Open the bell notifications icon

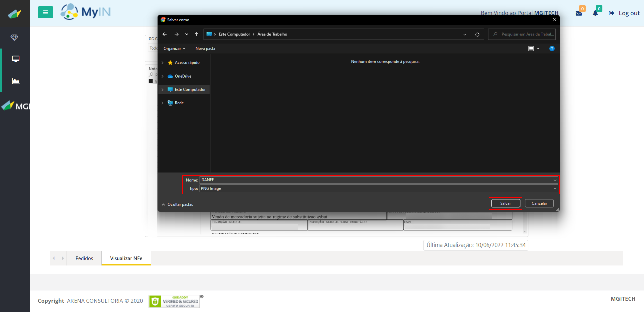(595, 13)
